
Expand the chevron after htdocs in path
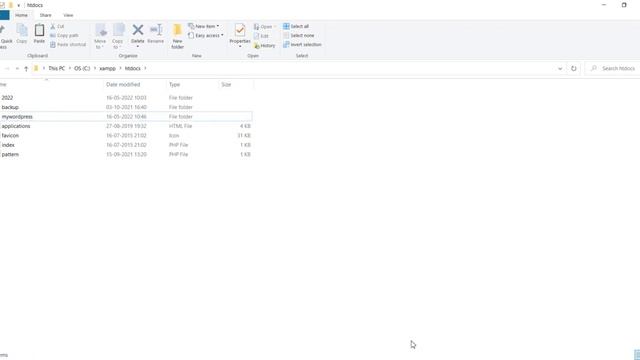pyautogui.click(x=145, y=68)
